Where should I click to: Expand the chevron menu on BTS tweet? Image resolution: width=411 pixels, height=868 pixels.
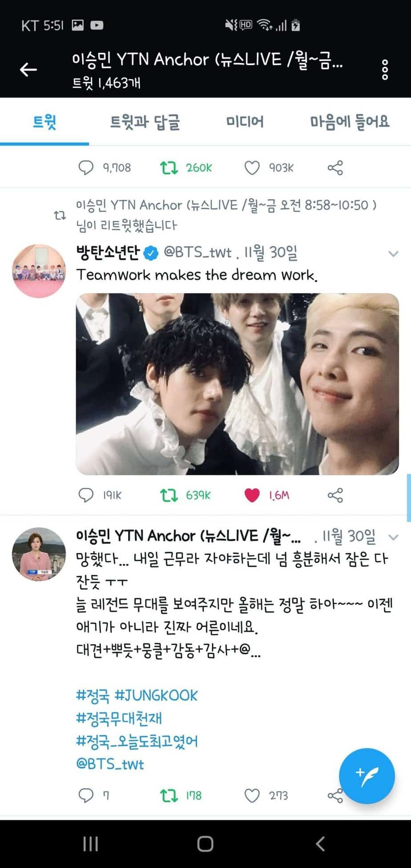(x=393, y=254)
